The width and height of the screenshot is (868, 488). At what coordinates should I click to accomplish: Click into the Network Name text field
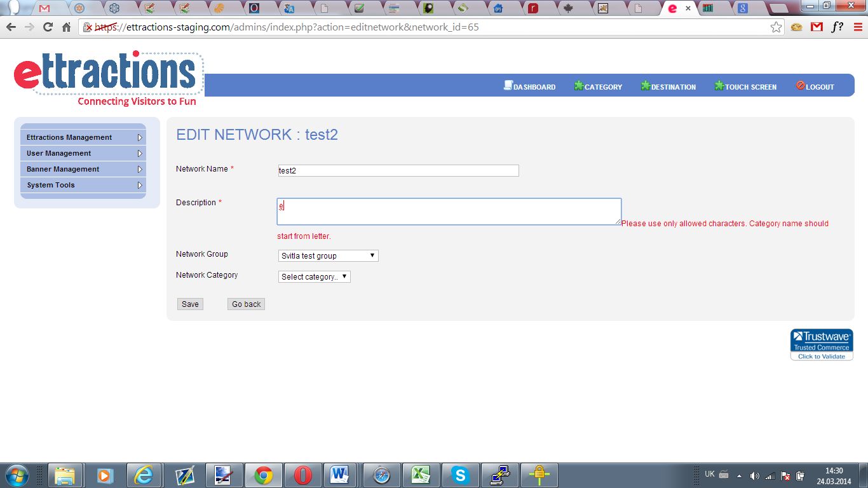(398, 171)
